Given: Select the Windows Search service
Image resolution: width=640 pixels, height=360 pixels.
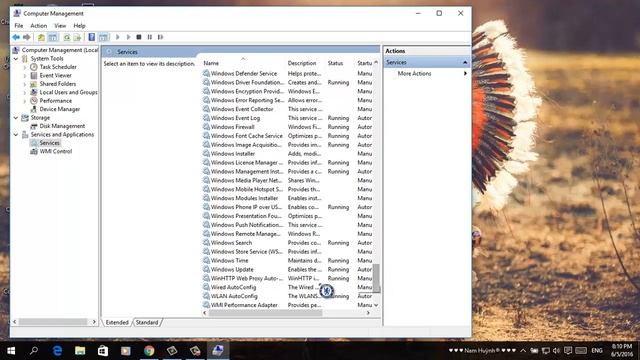Looking at the screenshot, I should 231,243.
